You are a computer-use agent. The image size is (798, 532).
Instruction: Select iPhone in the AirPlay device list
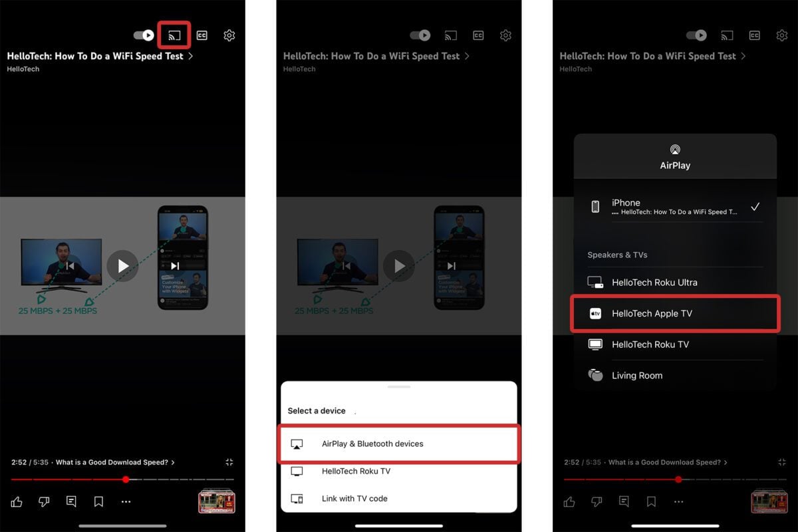tap(674, 206)
